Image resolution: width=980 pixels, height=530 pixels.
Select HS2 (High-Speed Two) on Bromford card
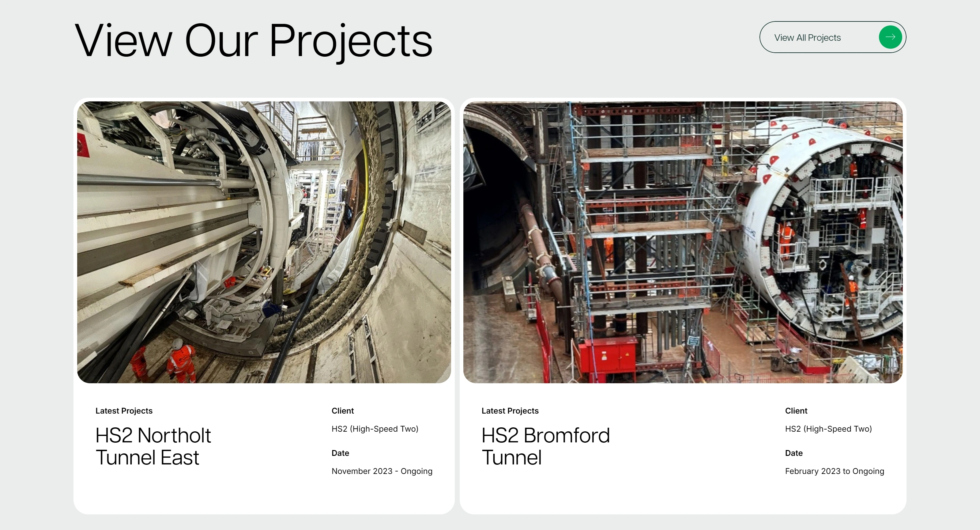point(829,429)
